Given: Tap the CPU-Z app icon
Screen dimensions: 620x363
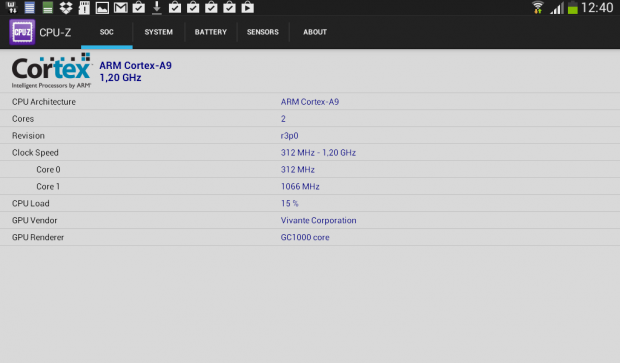Looking at the screenshot, I should [x=22, y=32].
